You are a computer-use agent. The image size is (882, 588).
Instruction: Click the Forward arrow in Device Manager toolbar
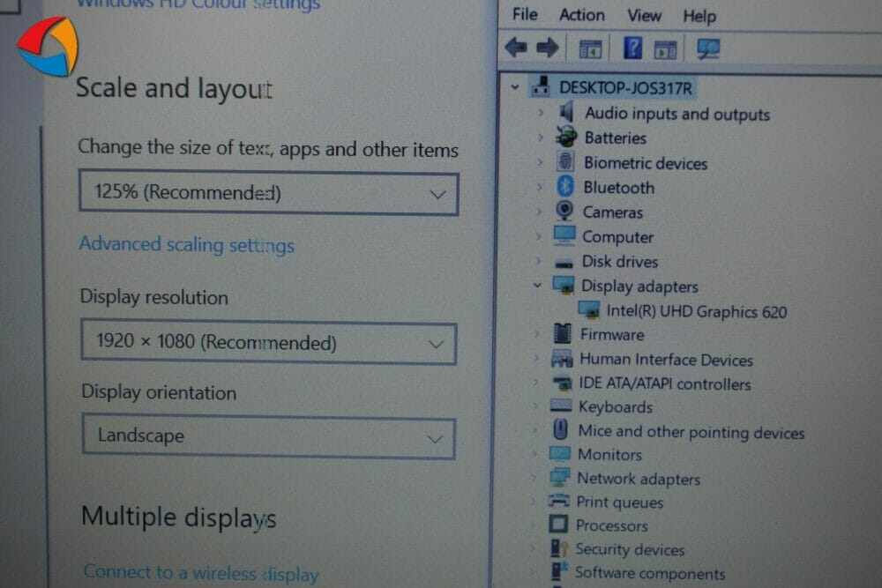[548, 48]
